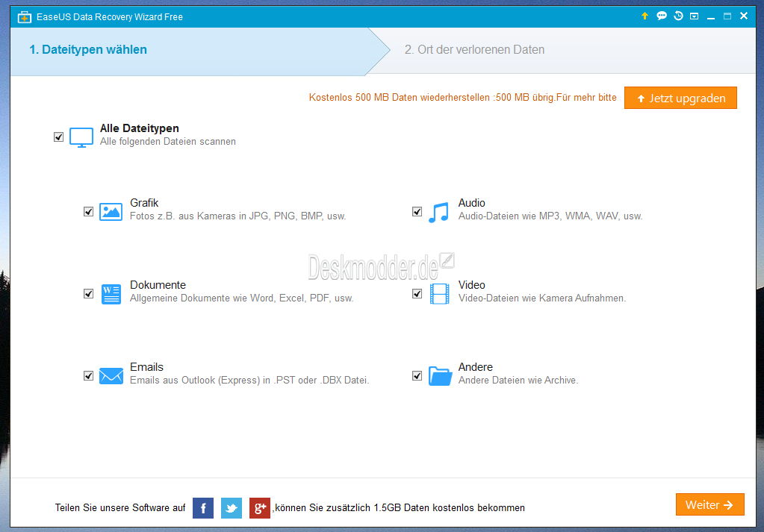Viewport: 764px width, 532px height.
Task: Toggle the Dokumente checkbox
Action: click(x=88, y=293)
